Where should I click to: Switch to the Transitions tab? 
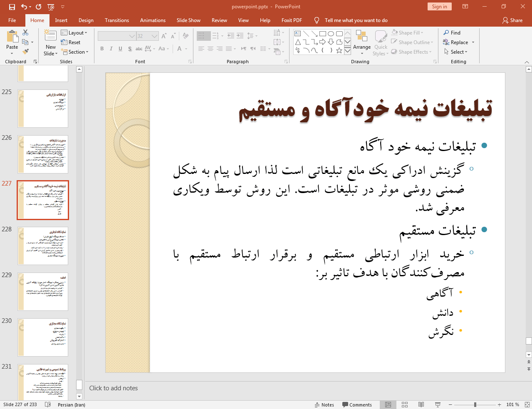pos(117,20)
